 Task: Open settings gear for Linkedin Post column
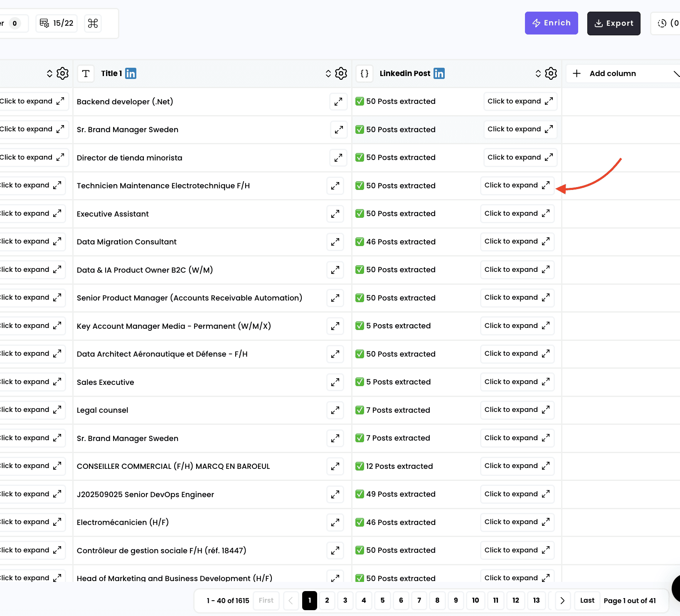point(551,74)
